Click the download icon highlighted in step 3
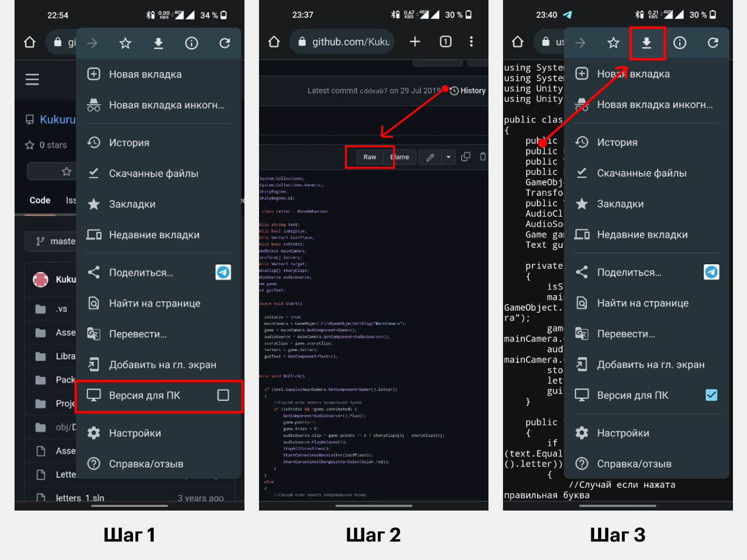Image resolution: width=747 pixels, height=560 pixels. [x=647, y=43]
